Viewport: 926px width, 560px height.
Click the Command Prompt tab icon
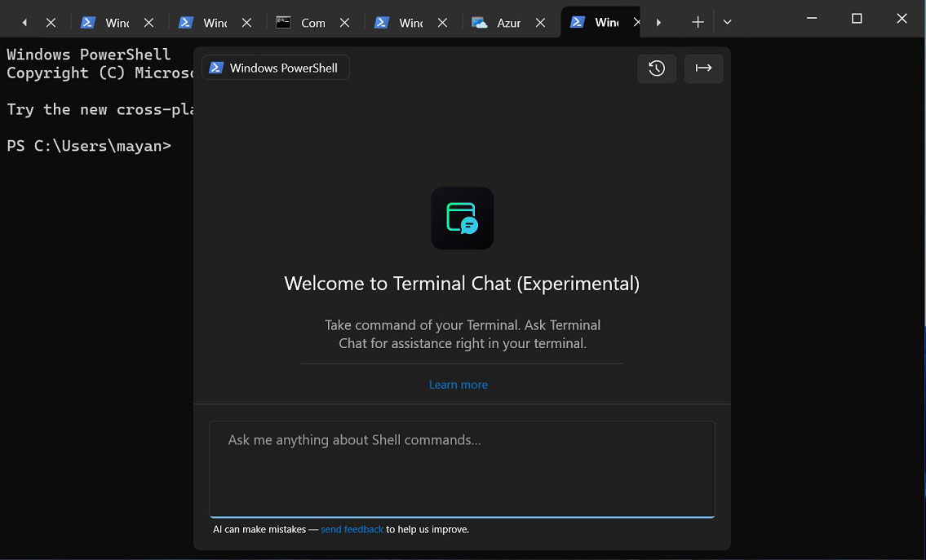pos(283,23)
